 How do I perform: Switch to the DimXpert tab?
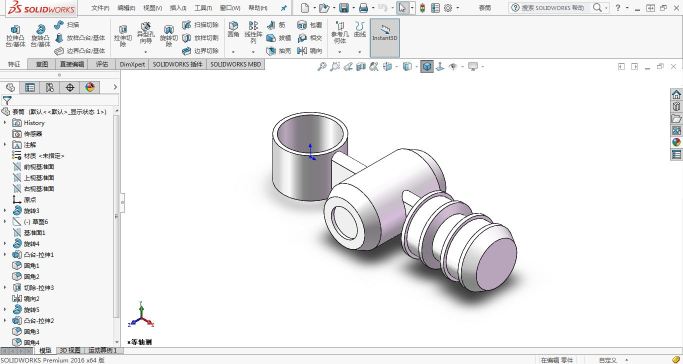[x=132, y=64]
